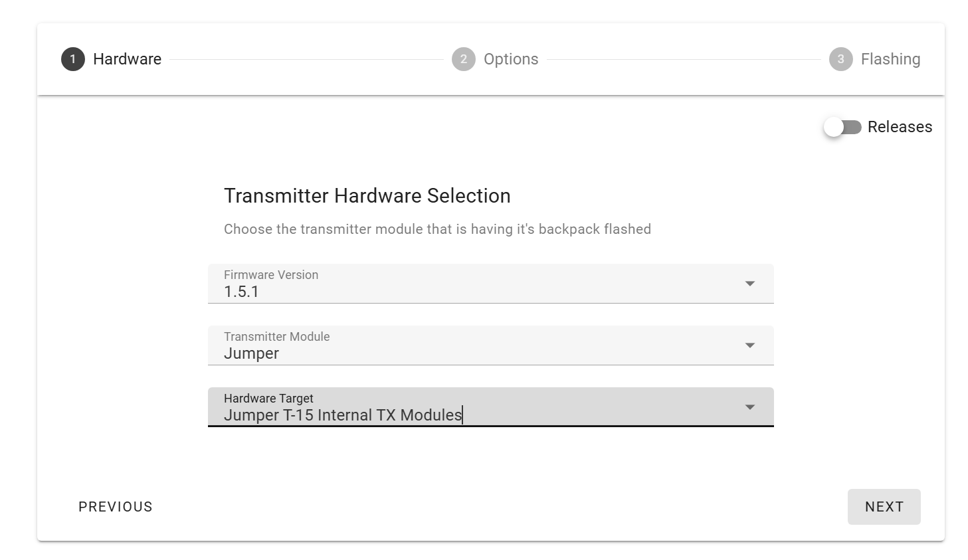
Task: Click the Transmitter Hardware Selection heading
Action: tap(367, 196)
